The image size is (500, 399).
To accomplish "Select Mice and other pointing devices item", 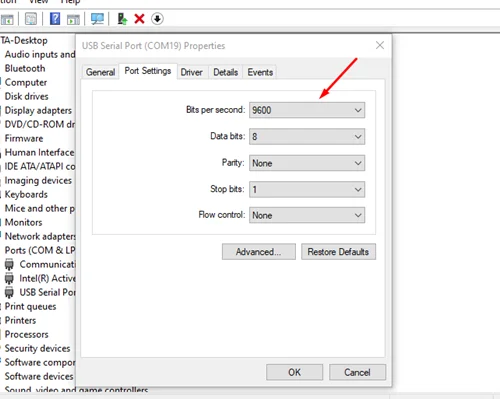I will point(40,208).
